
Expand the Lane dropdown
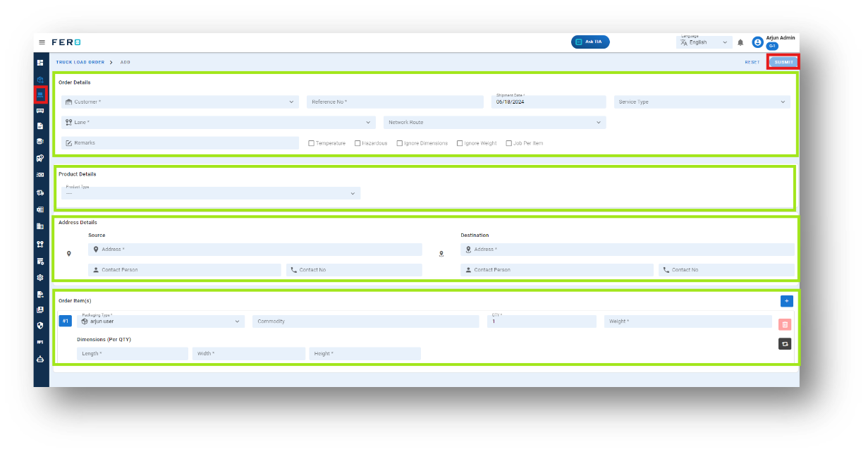coord(219,123)
